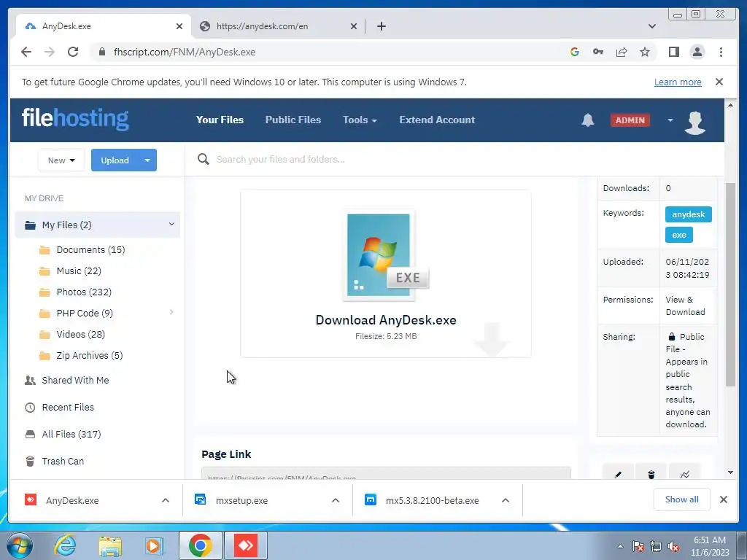Image resolution: width=747 pixels, height=560 pixels.
Task: Click Download AnyDesk.exe link
Action: tap(386, 320)
